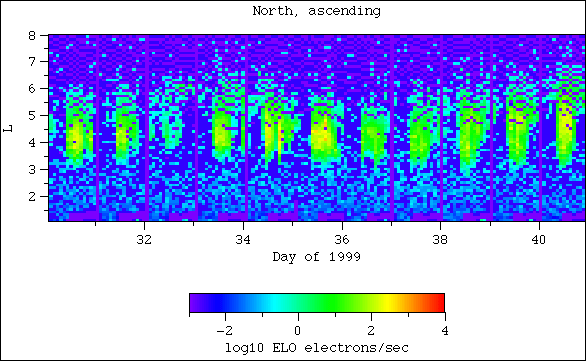The height and width of the screenshot is (361, 586).
Task: Click the x-axis tick label '34'
Action: pyautogui.click(x=243, y=240)
